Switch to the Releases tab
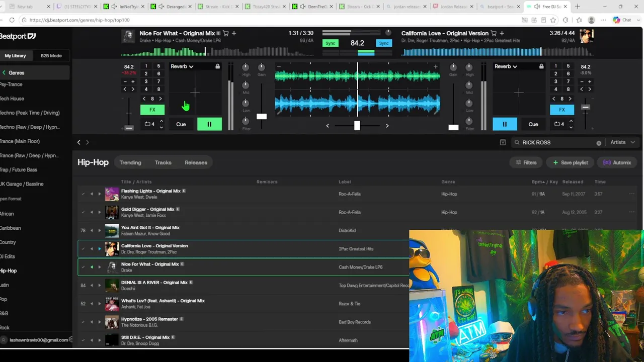Viewport: 644px width, 362px height. pos(196,162)
